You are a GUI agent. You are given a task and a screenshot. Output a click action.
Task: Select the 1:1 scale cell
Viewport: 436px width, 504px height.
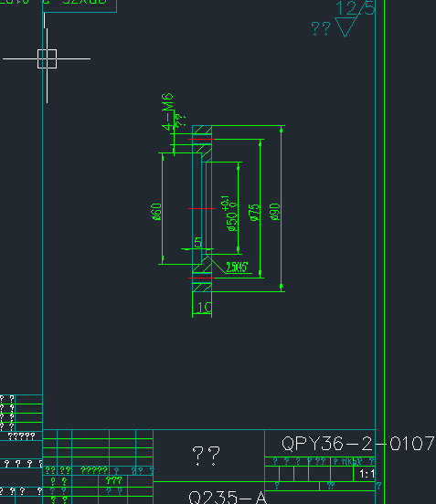pos(367,474)
